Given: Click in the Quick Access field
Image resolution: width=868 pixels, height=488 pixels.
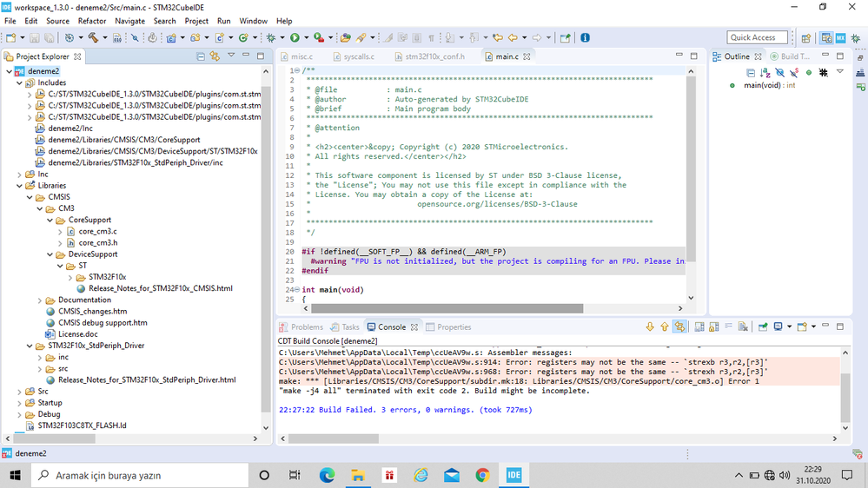Looking at the screenshot, I should pos(758,37).
